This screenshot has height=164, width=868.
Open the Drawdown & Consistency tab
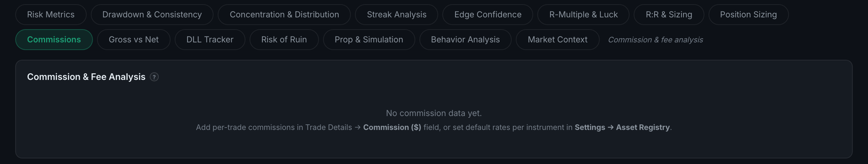click(152, 15)
